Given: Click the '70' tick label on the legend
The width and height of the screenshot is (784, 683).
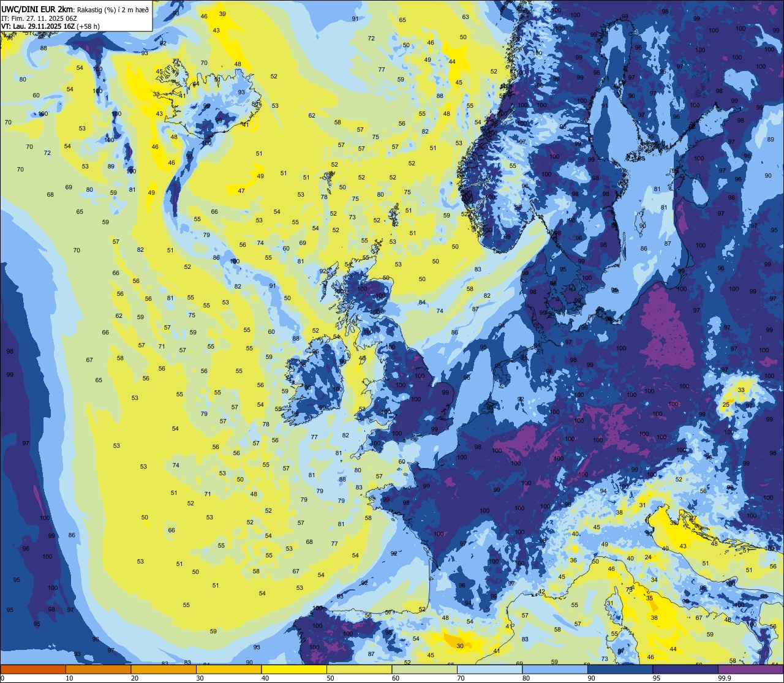Looking at the screenshot, I should pyautogui.click(x=461, y=678).
